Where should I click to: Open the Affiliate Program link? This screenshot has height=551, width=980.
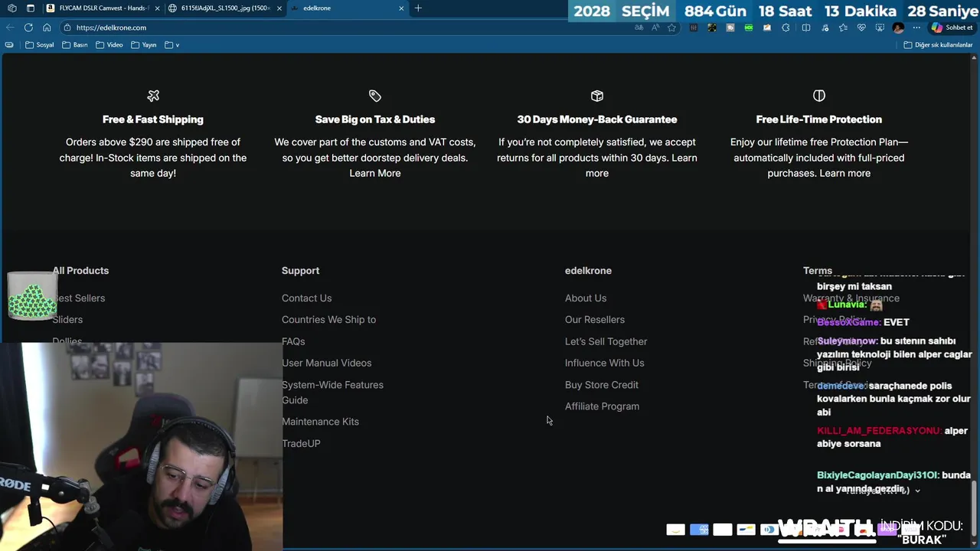tap(602, 406)
